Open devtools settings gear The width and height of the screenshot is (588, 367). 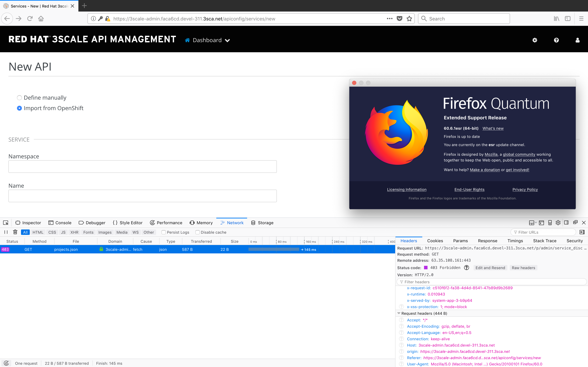[558, 223]
